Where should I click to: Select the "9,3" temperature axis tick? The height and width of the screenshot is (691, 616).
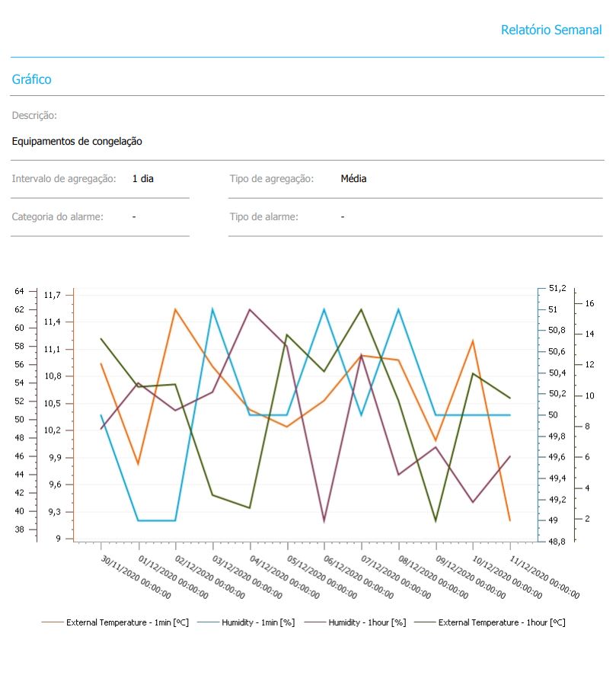[55, 512]
